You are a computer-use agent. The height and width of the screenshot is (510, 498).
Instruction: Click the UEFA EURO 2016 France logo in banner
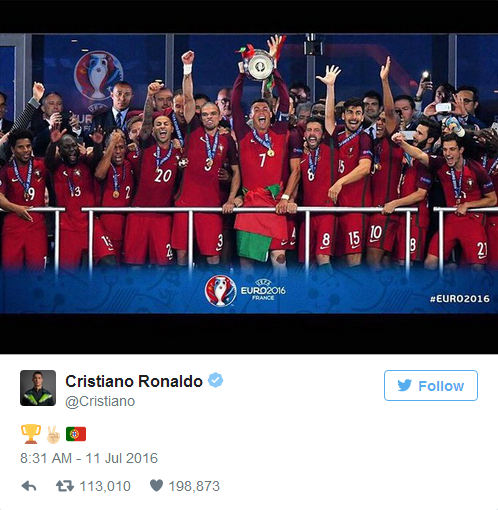coord(245,291)
